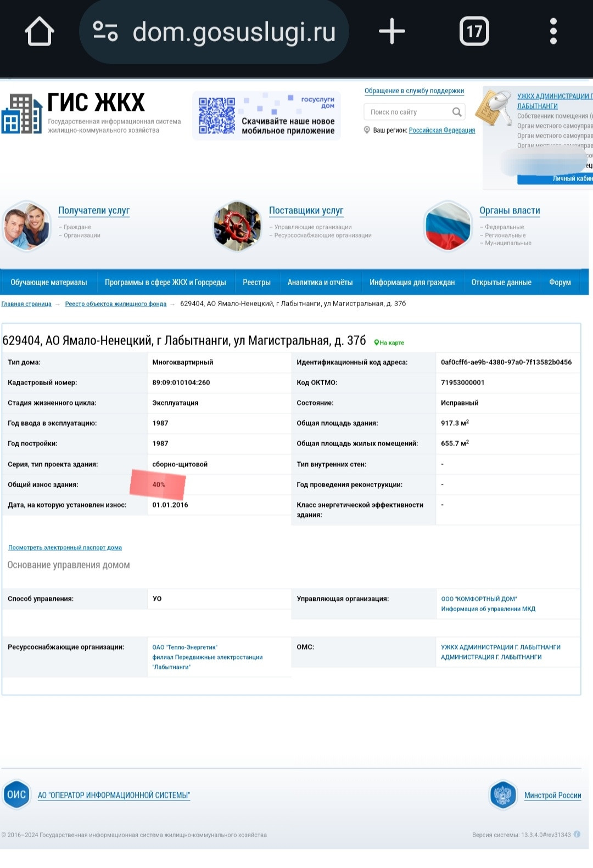
Task: Select cadastral number 89:09:010104:260
Action: click(181, 382)
